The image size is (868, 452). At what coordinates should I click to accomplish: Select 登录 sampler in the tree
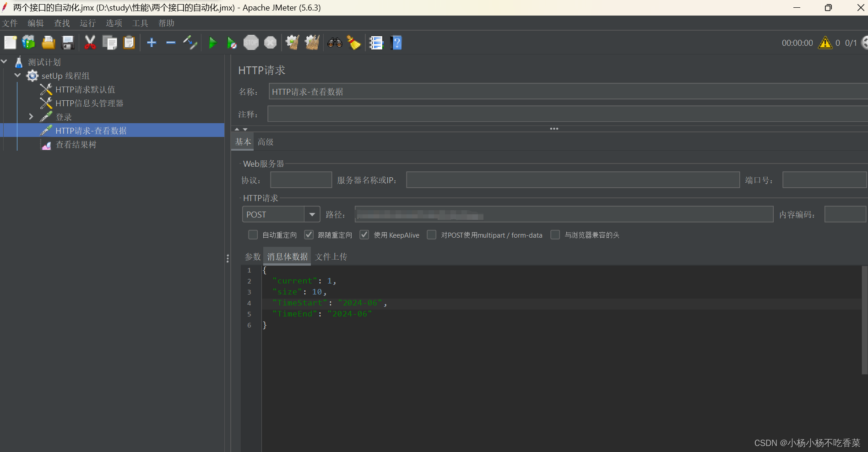64,117
